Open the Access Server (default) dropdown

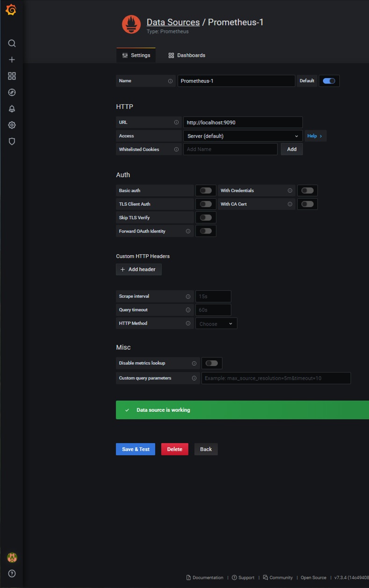click(243, 136)
